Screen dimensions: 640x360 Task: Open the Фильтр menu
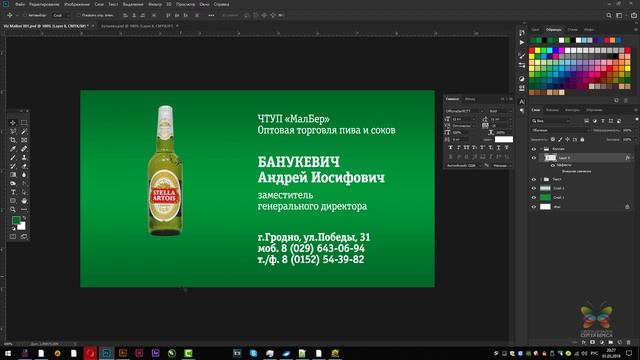coord(155,4)
